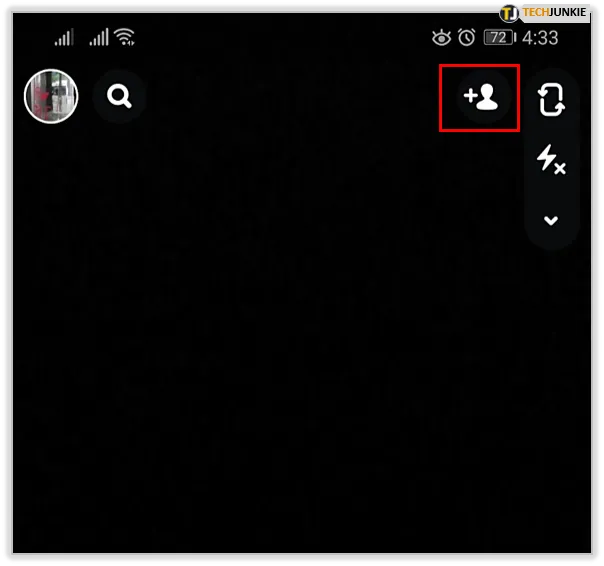
Task: Tap the first cellular signal bars
Action: tap(64, 37)
